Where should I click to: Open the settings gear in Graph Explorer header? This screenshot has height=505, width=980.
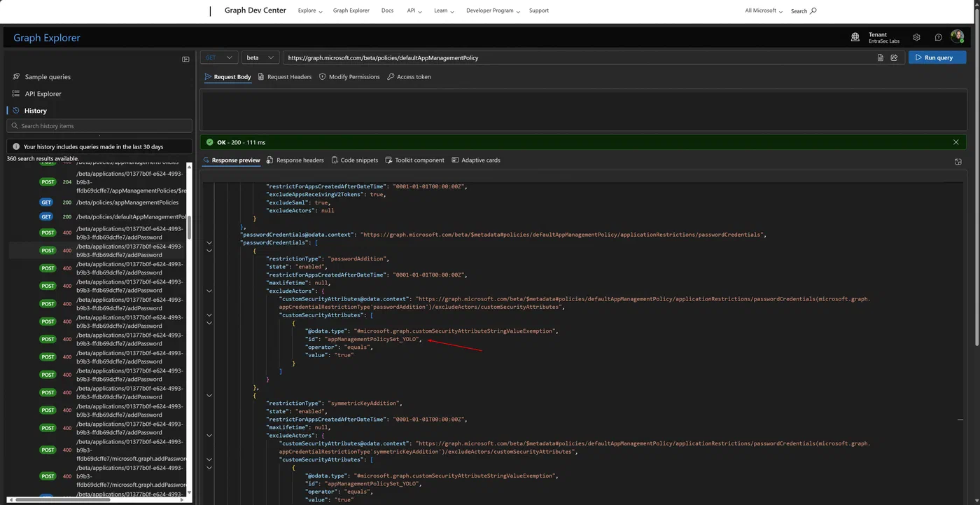coord(916,37)
